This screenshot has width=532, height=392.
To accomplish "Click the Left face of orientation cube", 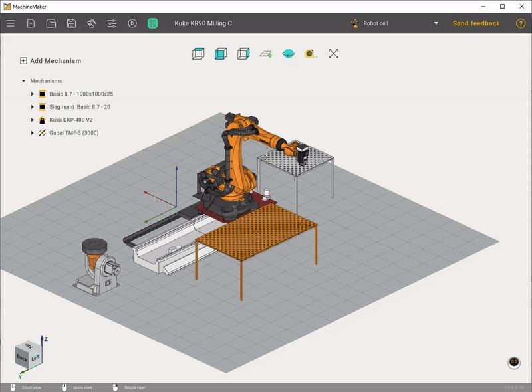I will pos(36,358).
